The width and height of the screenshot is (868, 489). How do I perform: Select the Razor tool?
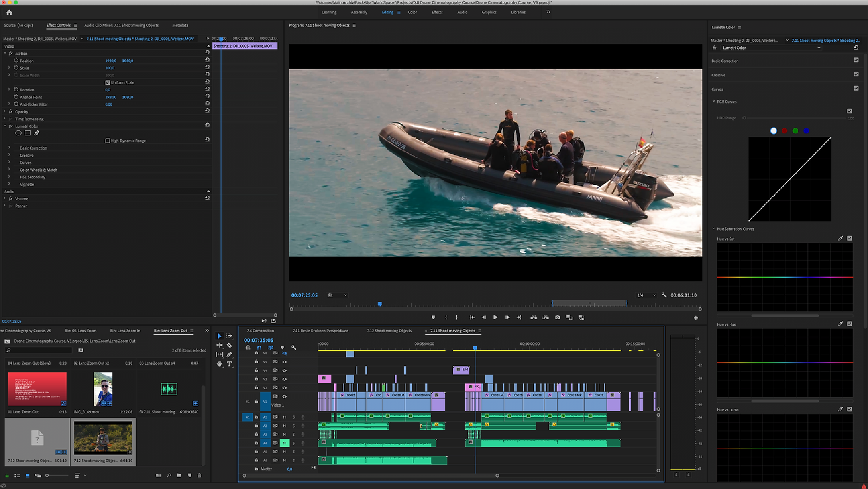[229, 345]
